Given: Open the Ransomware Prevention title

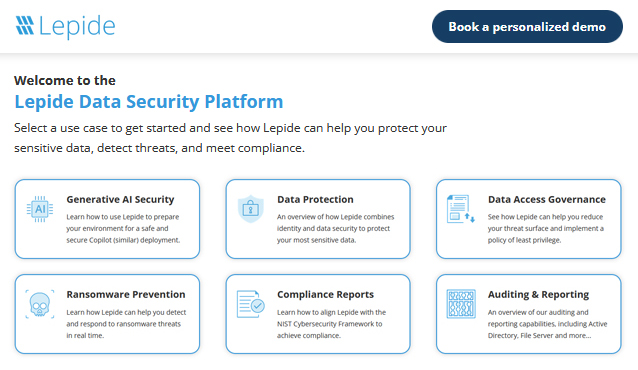Looking at the screenshot, I should [126, 294].
